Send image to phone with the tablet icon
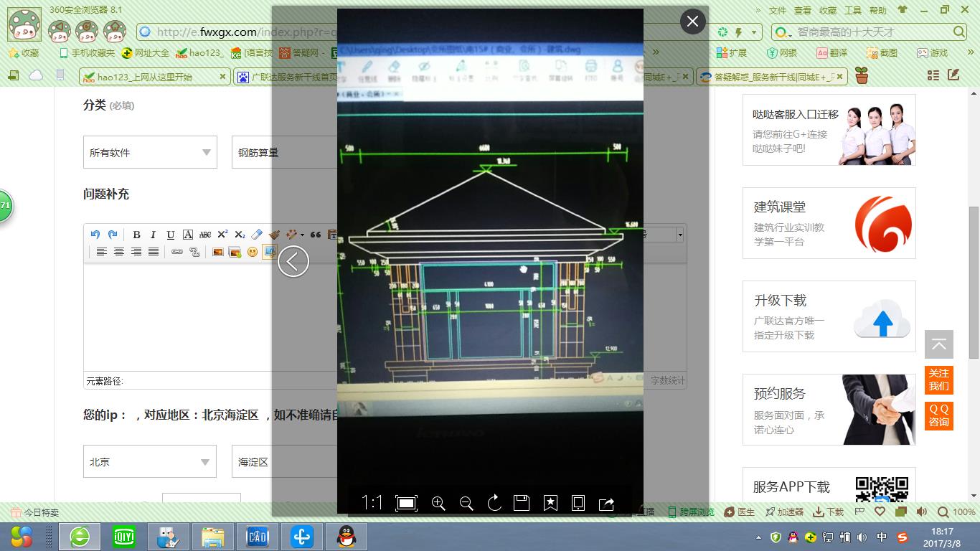The width and height of the screenshot is (980, 551). coord(578,503)
